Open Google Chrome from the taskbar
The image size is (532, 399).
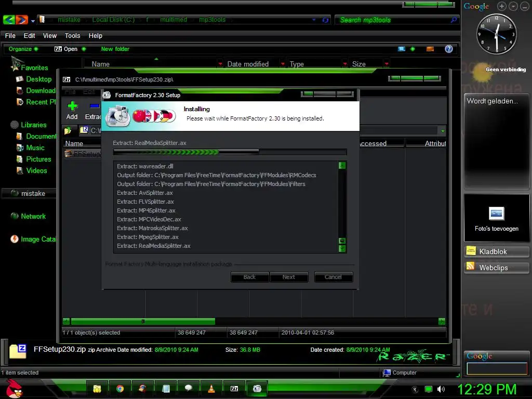point(120,389)
